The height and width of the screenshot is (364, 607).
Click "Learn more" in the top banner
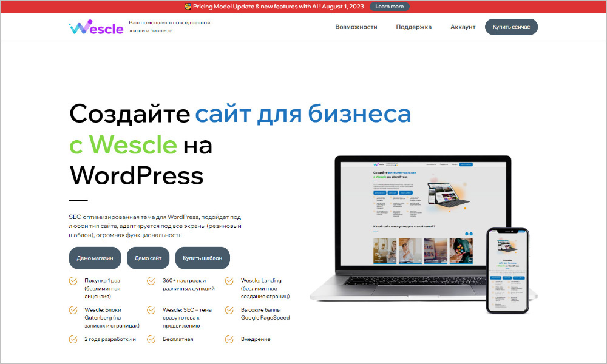coord(390,7)
